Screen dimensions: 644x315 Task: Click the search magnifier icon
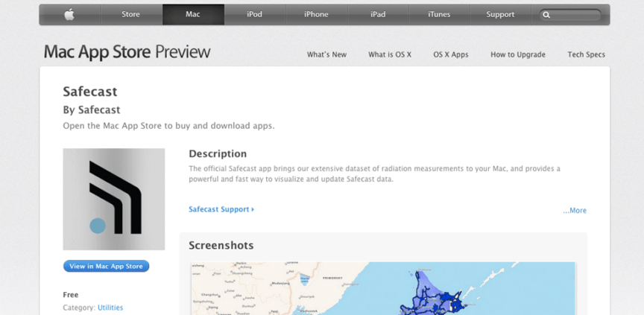point(546,15)
